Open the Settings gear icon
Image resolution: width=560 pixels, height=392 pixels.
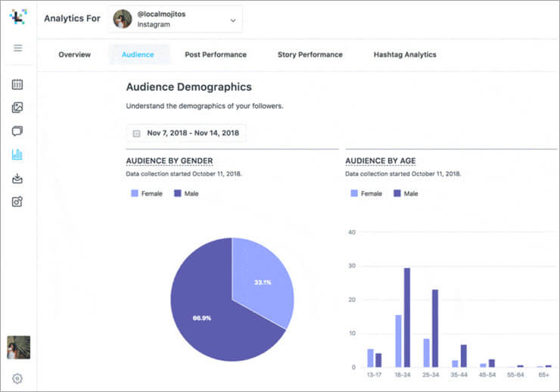coord(17,378)
